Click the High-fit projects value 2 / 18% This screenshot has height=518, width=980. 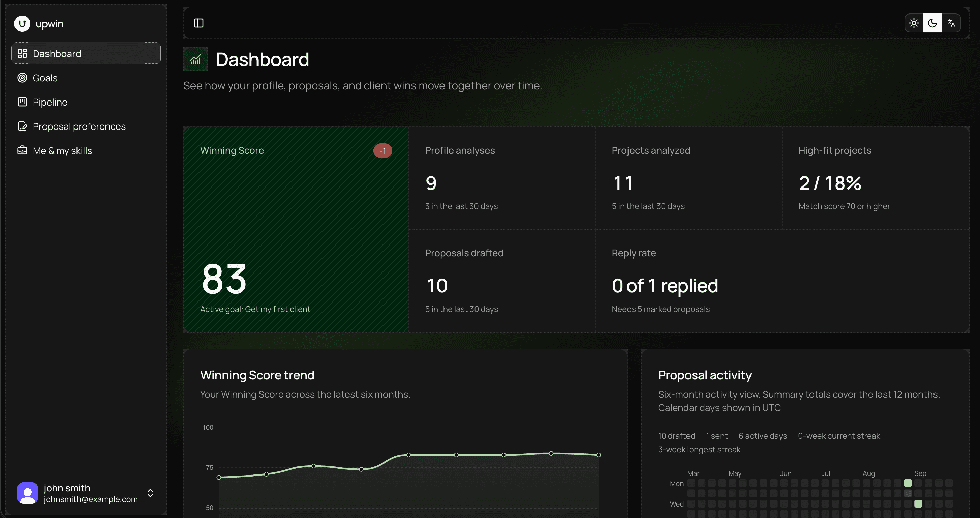point(830,183)
